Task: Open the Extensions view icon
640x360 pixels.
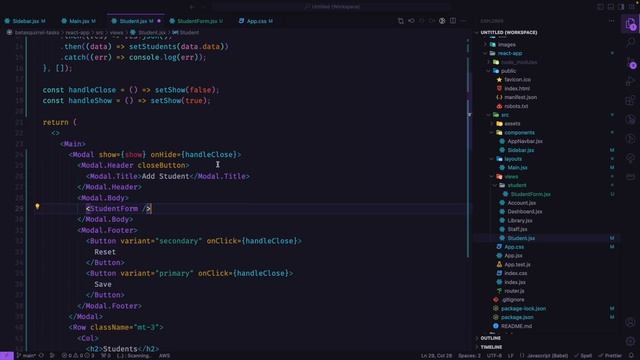Action: [631, 100]
